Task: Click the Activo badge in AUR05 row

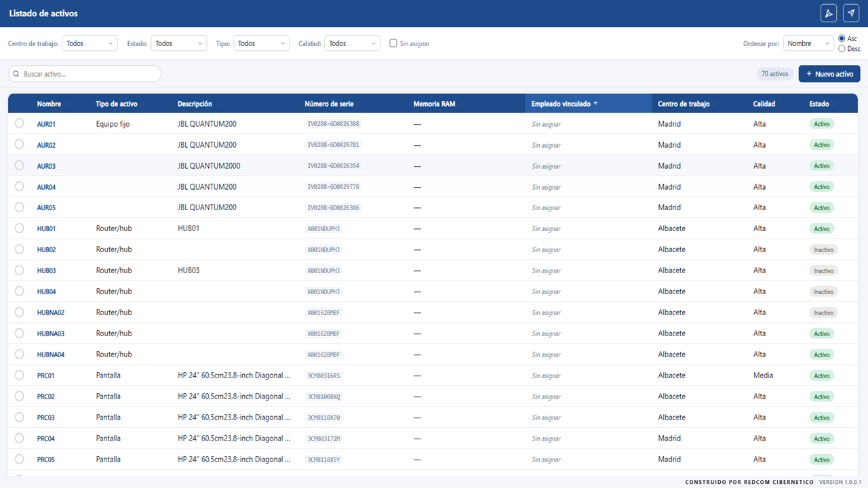Action: pos(821,207)
